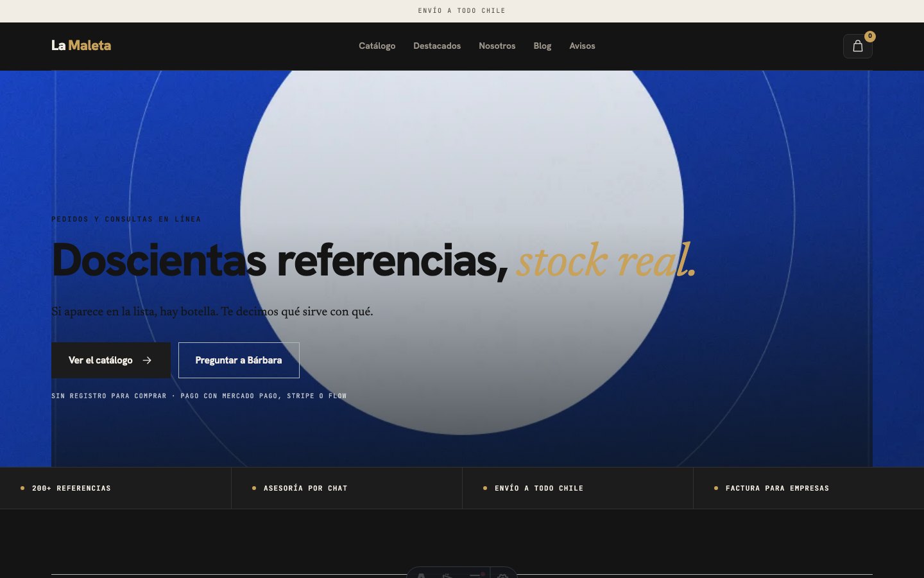The width and height of the screenshot is (924, 578).
Task: Click 'ASESORÍA POR CHAT' in the feature strip
Action: [x=305, y=488]
